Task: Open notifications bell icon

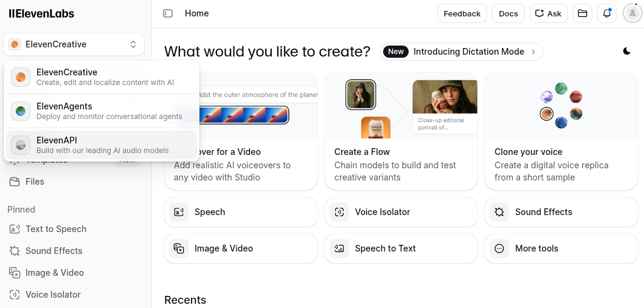Action: tap(607, 13)
